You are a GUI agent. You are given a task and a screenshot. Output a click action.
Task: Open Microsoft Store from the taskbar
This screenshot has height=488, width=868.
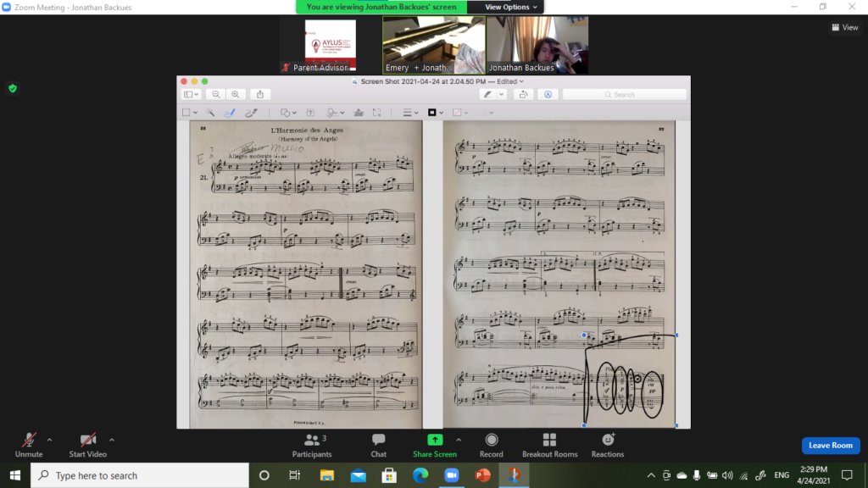pos(389,475)
